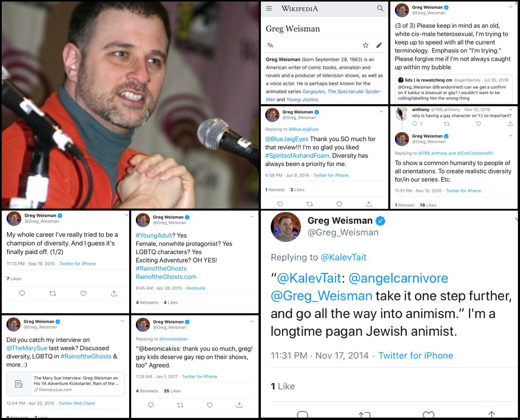Open the Wikipedia hamburger menu

point(269,9)
